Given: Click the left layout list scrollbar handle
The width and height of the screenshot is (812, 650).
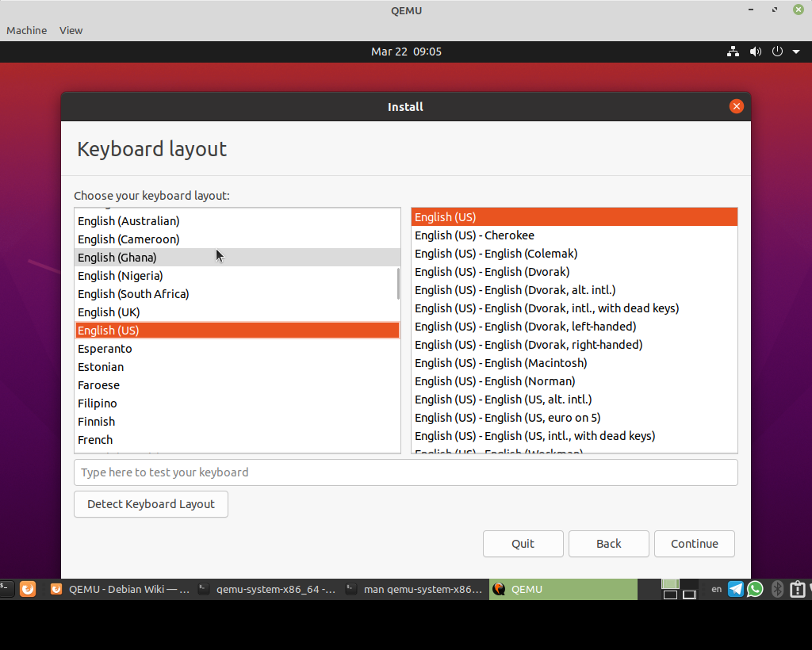Looking at the screenshot, I should [x=398, y=284].
